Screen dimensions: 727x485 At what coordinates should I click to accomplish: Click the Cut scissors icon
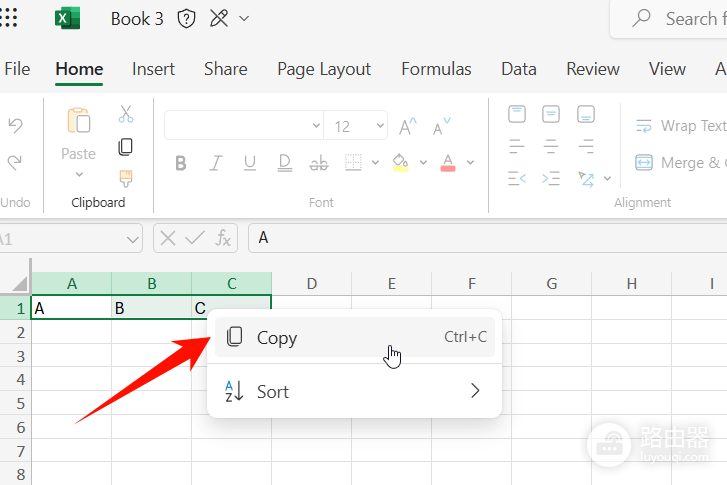tap(126, 114)
